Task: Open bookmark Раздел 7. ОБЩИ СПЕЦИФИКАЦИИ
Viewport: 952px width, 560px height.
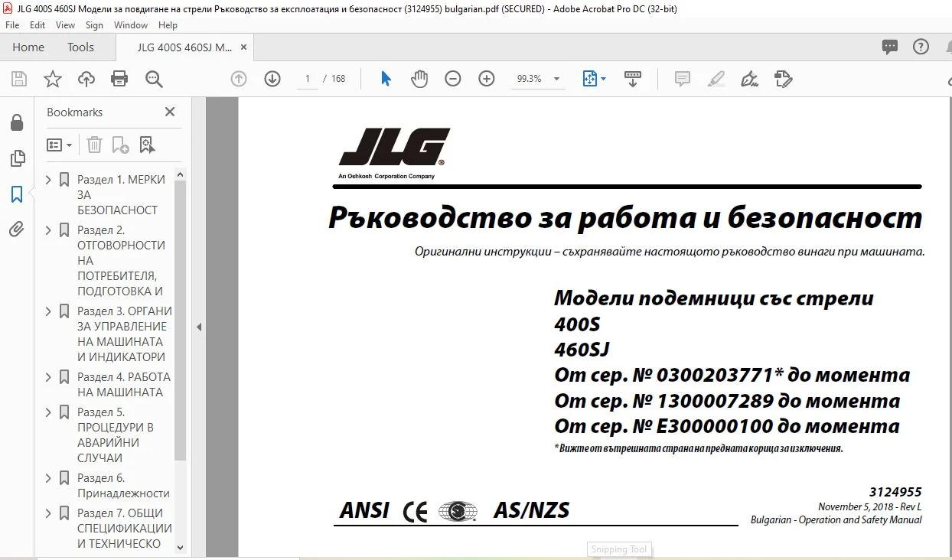Action: click(x=125, y=529)
